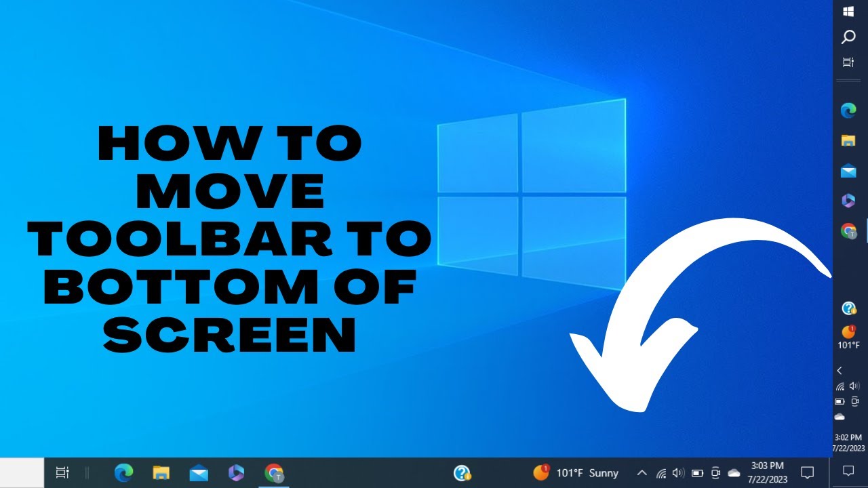Open Get Help icon in vertical taskbar
Image resolution: width=868 pixels, height=488 pixels.
[849, 308]
